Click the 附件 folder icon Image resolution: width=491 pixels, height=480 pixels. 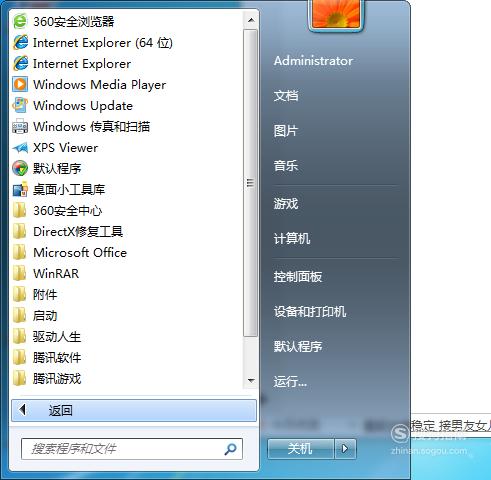tap(20, 294)
